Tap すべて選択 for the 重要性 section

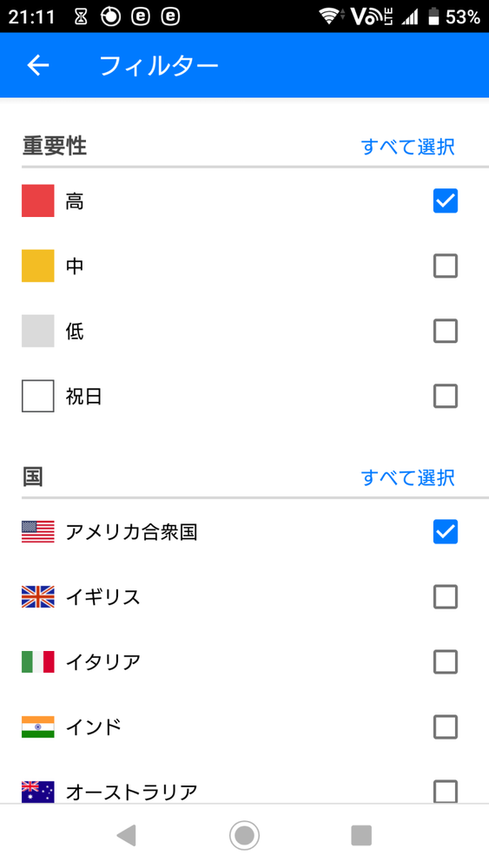click(407, 147)
